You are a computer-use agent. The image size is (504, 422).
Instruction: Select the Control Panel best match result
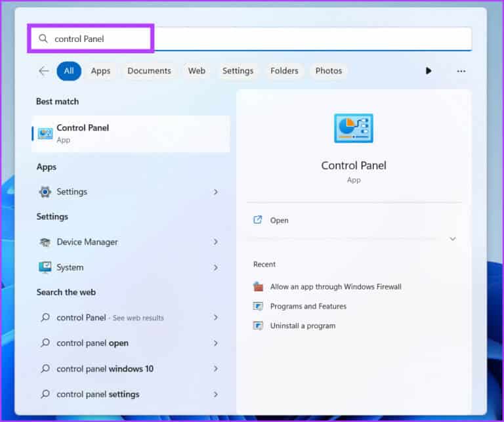(131, 134)
